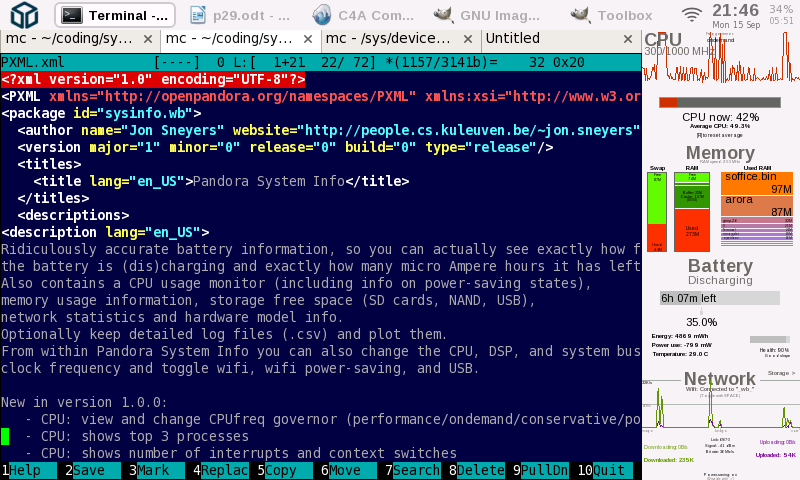Click the CPU usage progress bar

click(x=719, y=102)
